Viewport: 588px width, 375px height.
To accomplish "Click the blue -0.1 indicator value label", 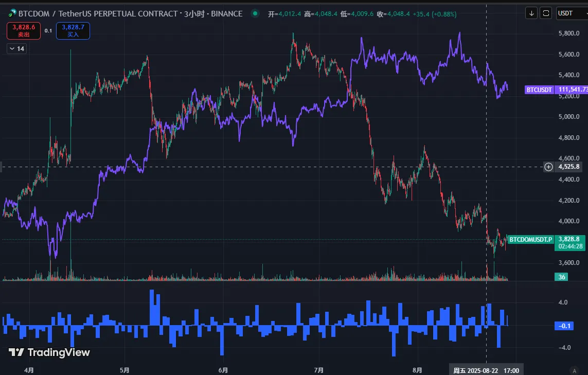I will point(564,326).
